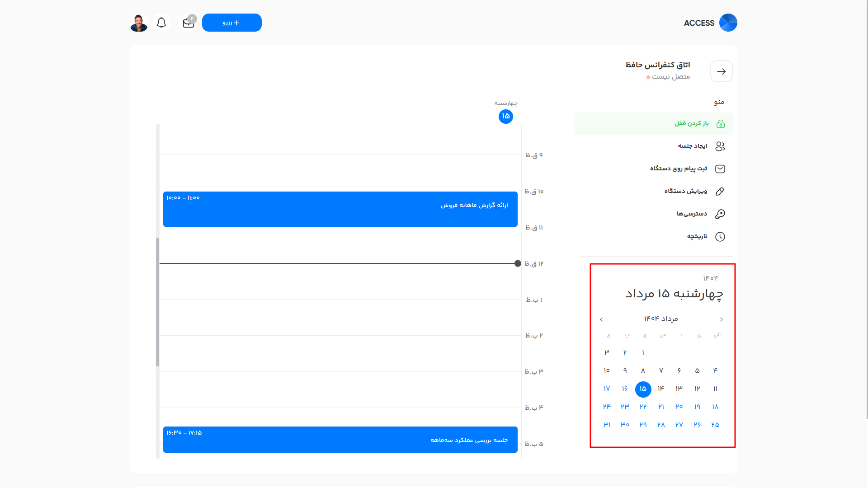The height and width of the screenshot is (488, 868).
Task: Select the ایجاد جلسه (create meeting) icon
Action: click(720, 146)
